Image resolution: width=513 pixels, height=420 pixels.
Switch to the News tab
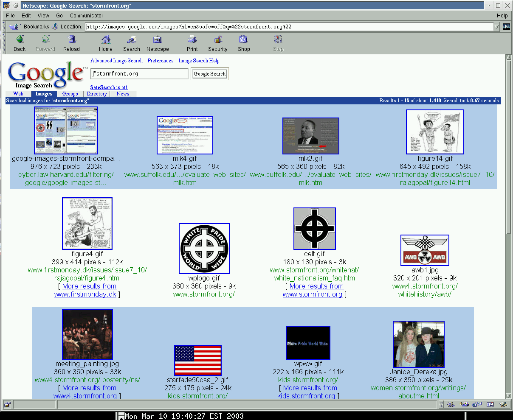tap(123, 94)
